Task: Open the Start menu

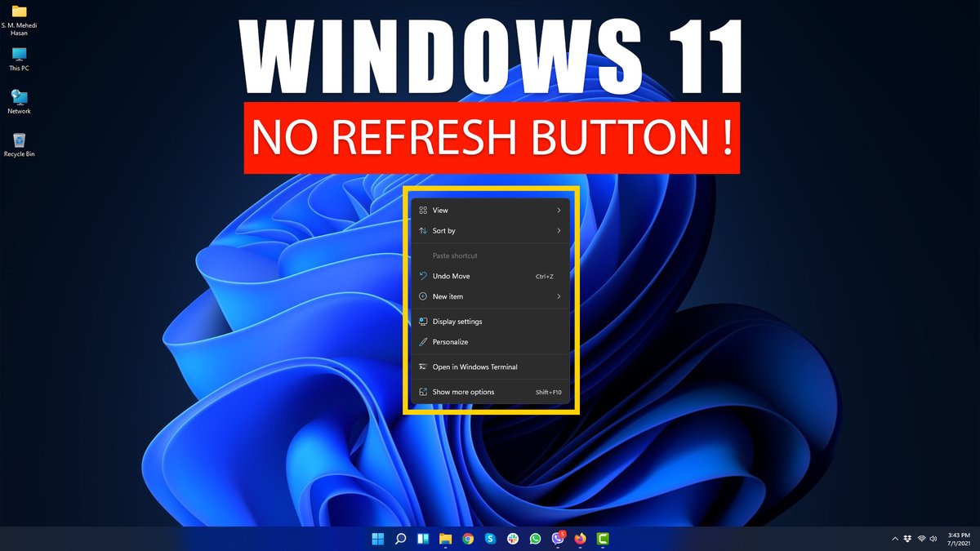Action: 377,539
